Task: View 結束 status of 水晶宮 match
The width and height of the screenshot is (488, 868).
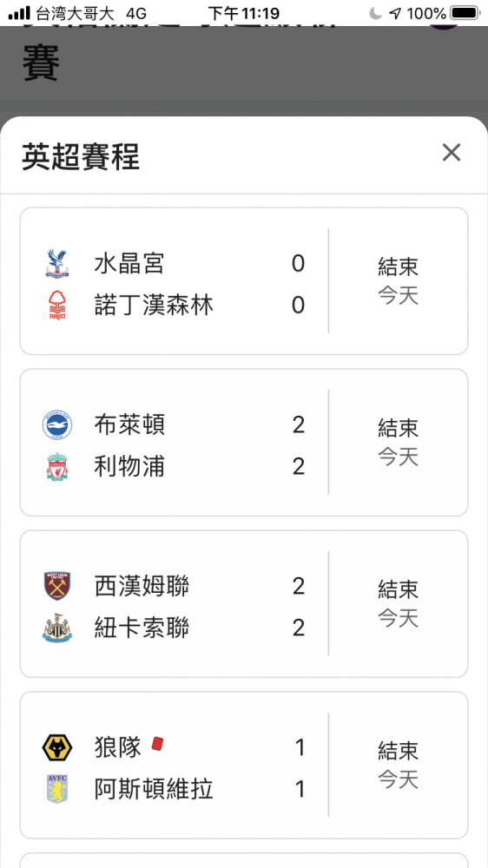Action: 398,266
